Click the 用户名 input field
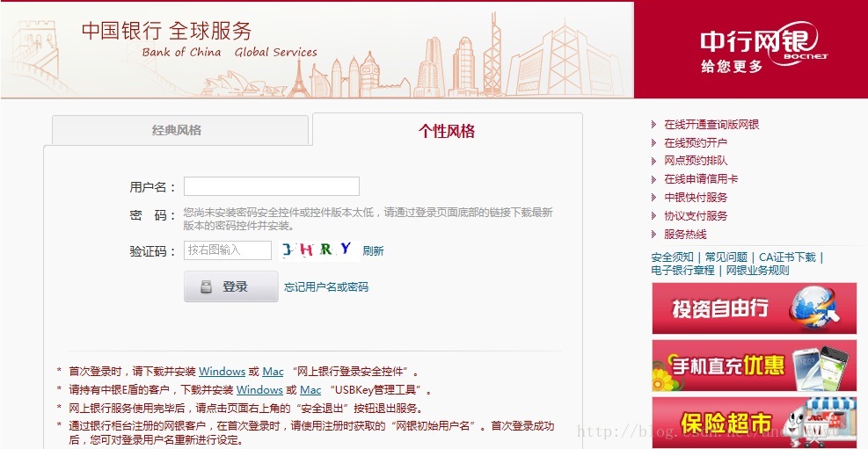Image resolution: width=868 pixels, height=449 pixels. (271, 186)
